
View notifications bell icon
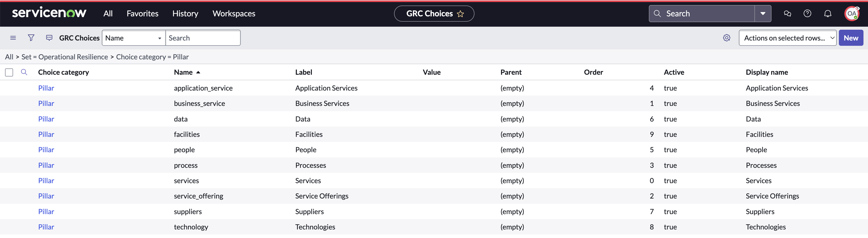(828, 14)
